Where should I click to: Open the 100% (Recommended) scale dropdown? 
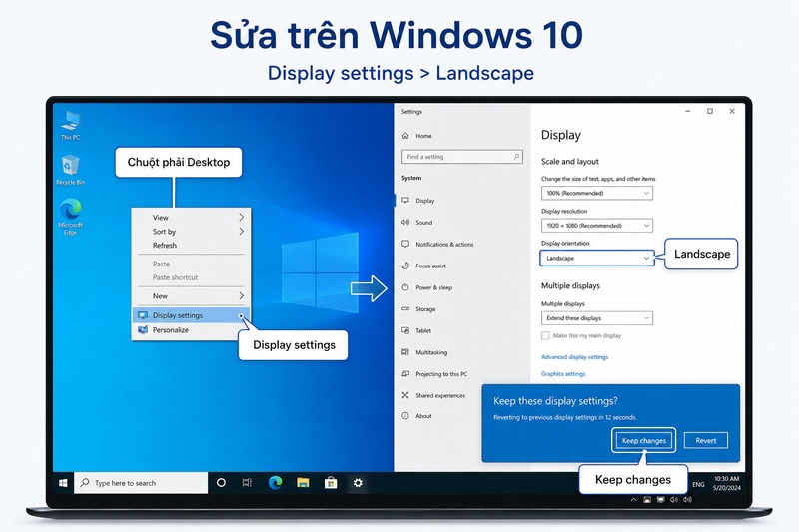point(596,193)
